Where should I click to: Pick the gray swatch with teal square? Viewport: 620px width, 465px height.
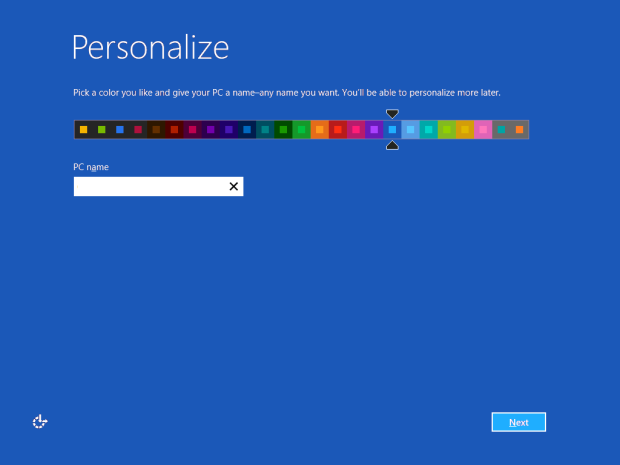[x=501, y=130]
